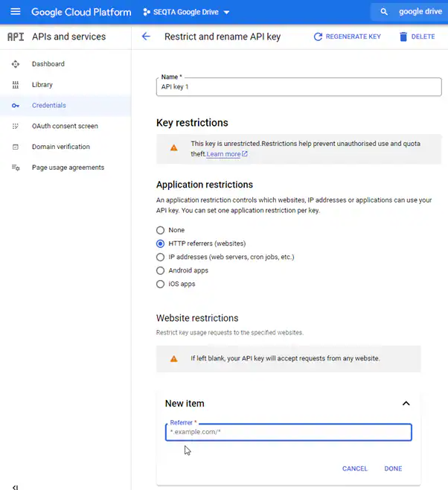Click the Domain verification checkbox icon
The width and height of the screenshot is (448, 490).
[16, 147]
